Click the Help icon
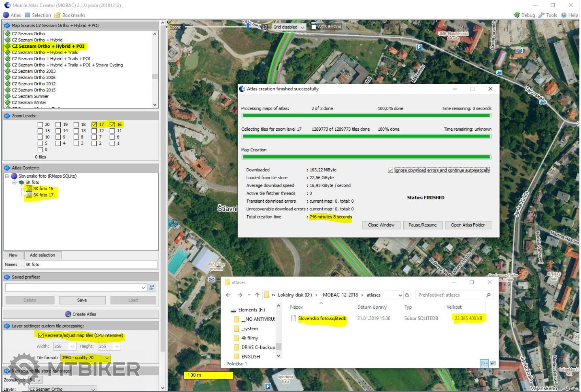The image size is (581, 392). point(564,15)
